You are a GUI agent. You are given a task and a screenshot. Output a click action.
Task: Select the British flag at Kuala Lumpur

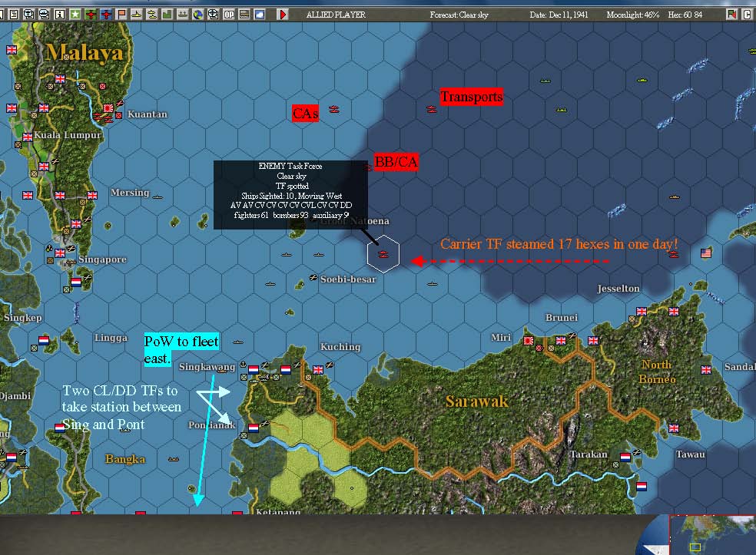28,137
